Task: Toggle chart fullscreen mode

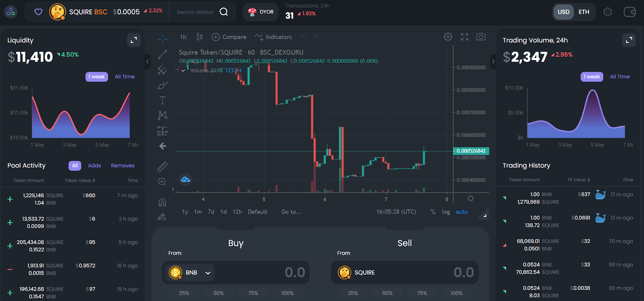Action: point(464,37)
